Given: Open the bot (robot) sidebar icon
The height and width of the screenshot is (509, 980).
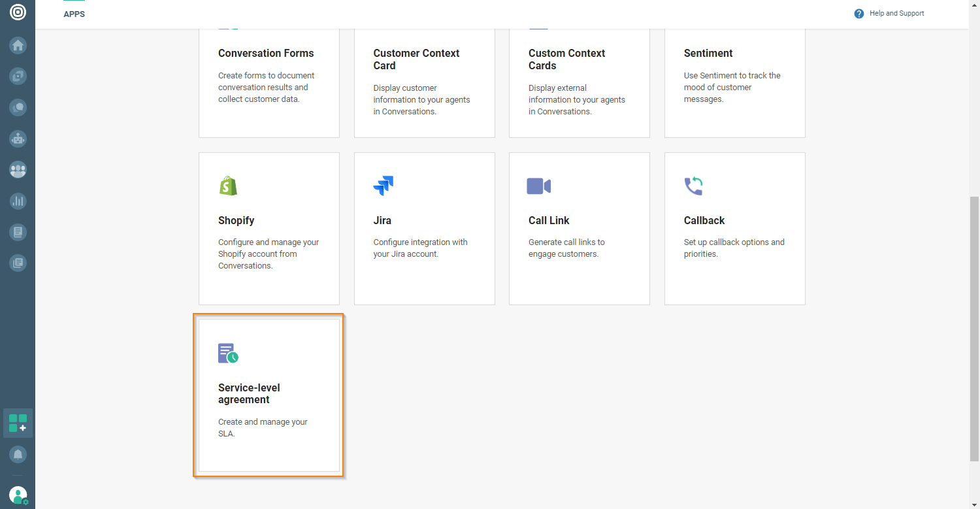Looking at the screenshot, I should [x=18, y=139].
